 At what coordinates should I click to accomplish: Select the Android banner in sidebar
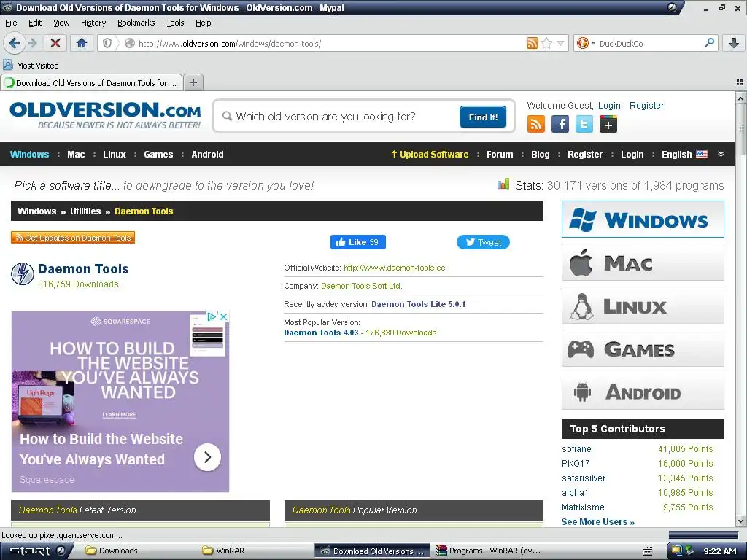pos(643,392)
